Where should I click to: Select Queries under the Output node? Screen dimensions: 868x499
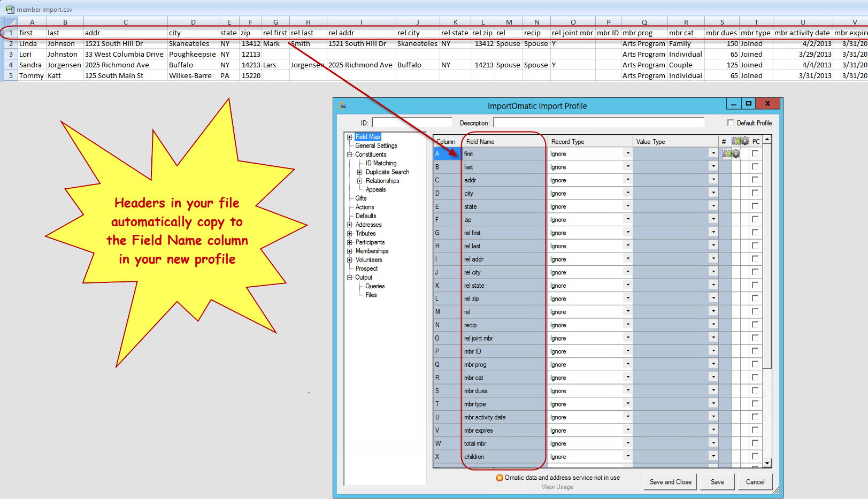click(x=374, y=286)
